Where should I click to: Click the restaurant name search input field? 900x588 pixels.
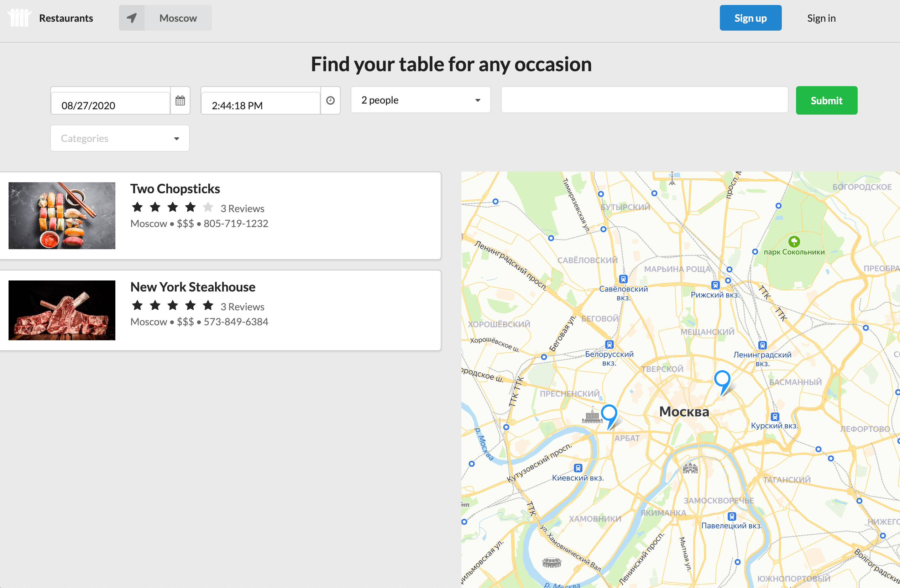pyautogui.click(x=645, y=100)
